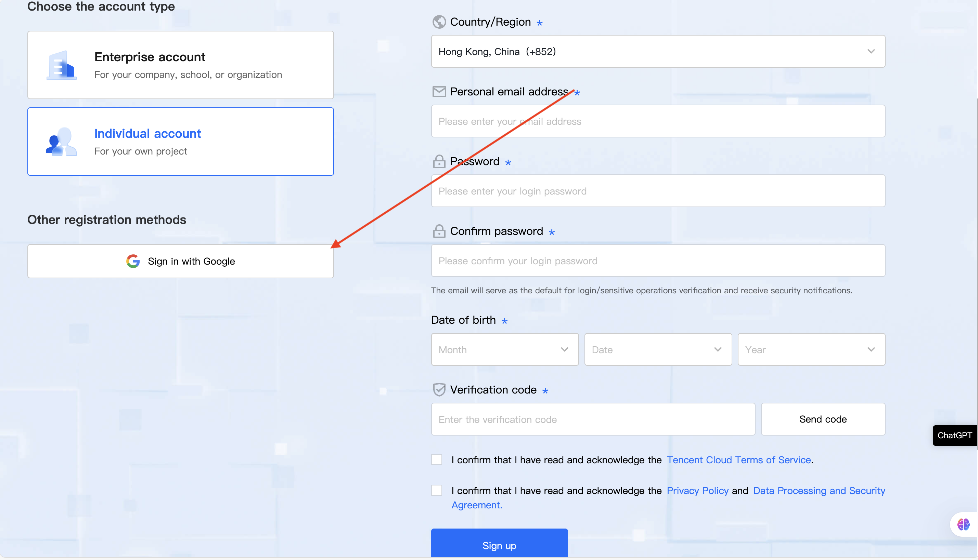978x560 pixels.
Task: Click the globe icon beside Country/Region
Action: (x=439, y=22)
